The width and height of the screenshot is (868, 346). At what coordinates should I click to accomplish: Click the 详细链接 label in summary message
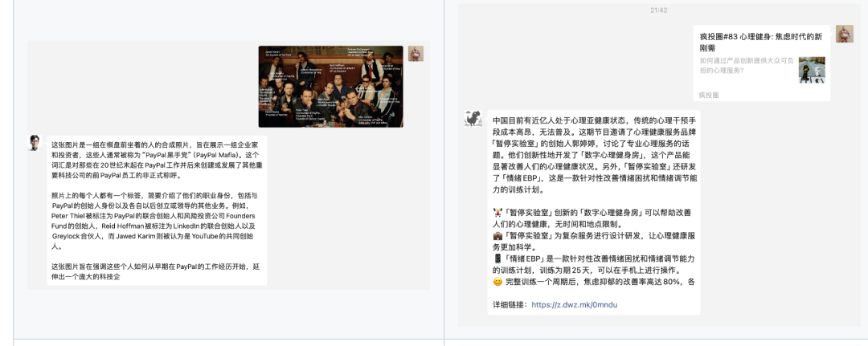511,304
